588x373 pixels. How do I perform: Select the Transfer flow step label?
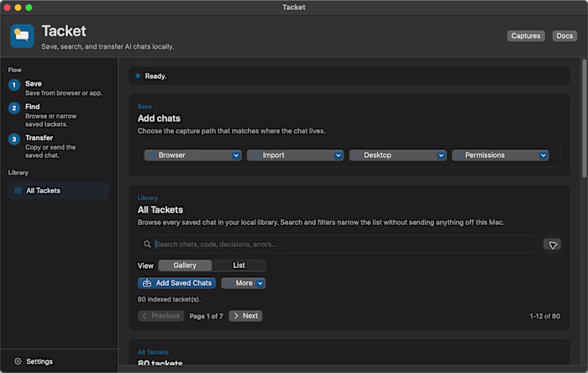click(39, 138)
